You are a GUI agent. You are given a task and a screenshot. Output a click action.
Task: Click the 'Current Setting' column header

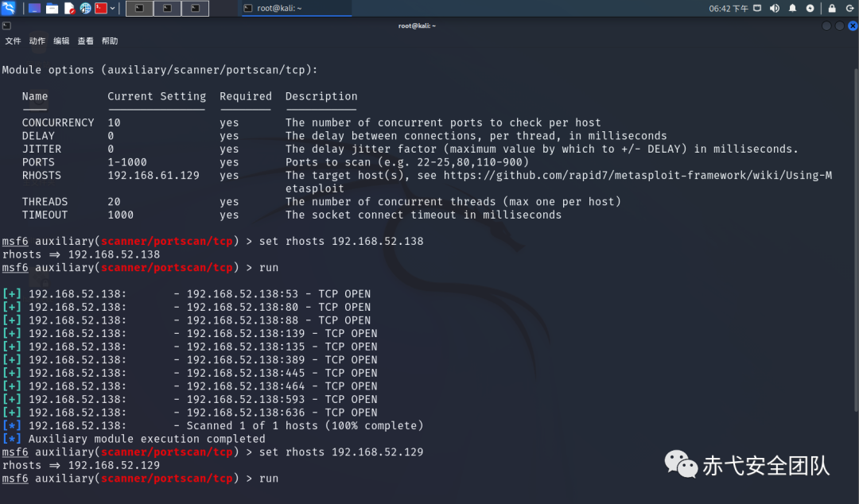pos(157,96)
